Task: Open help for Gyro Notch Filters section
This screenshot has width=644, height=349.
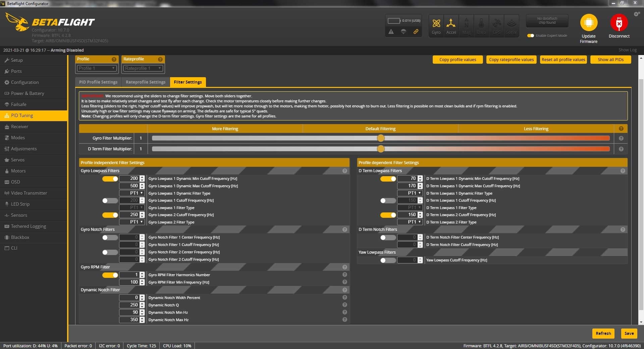Action: 345,230
